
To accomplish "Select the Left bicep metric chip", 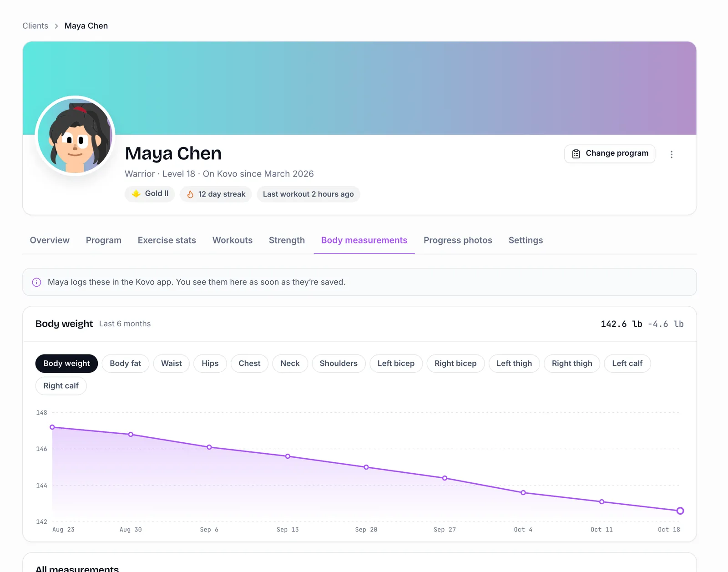I will pyautogui.click(x=396, y=364).
